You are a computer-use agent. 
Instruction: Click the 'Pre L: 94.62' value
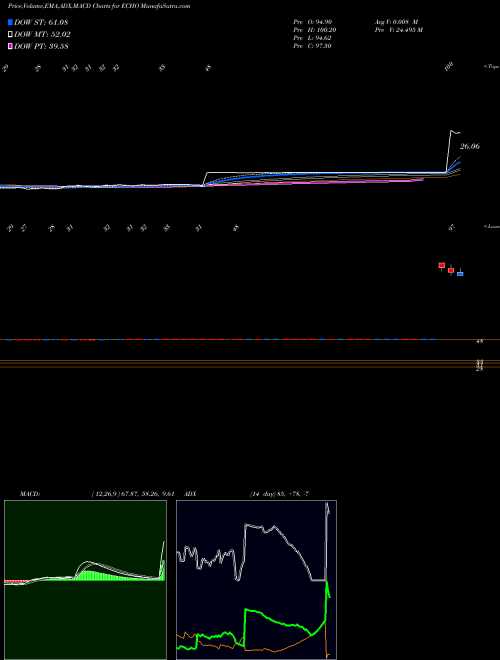tap(312, 38)
